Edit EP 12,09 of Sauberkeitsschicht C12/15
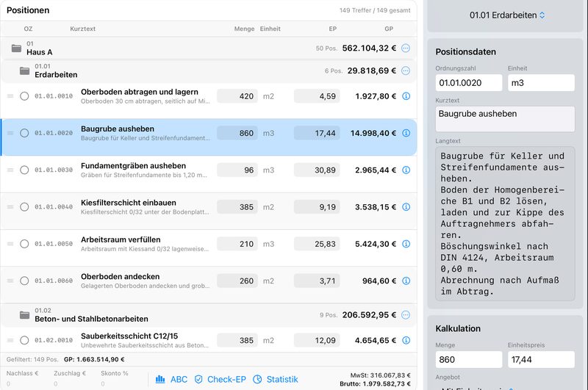The width and height of the screenshot is (588, 390). (317, 340)
